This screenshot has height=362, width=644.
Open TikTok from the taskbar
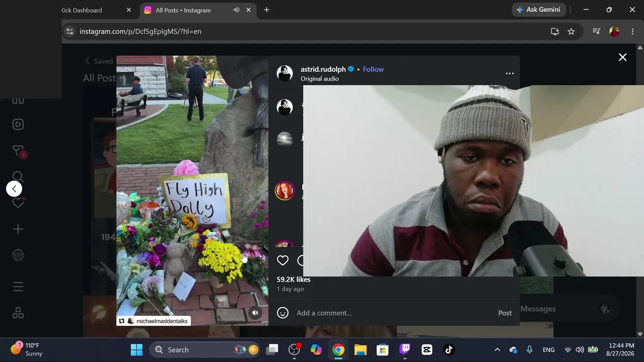449,349
